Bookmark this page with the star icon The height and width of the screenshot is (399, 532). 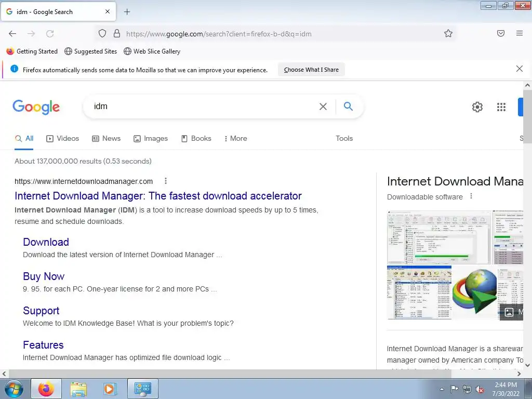tap(448, 33)
